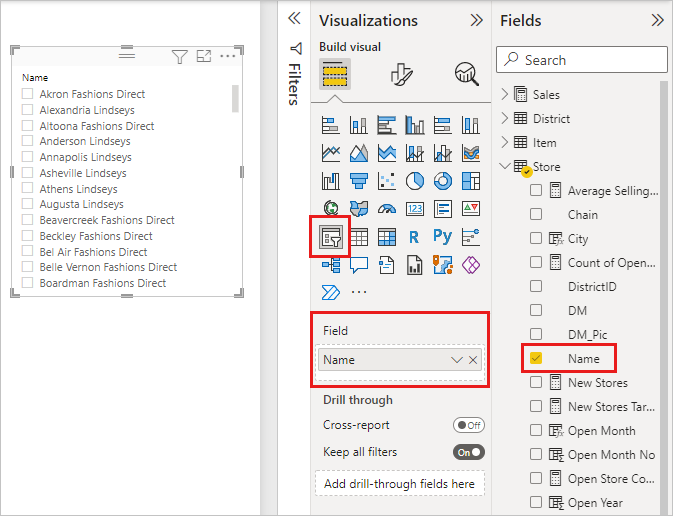Collapse the Fields pane arrows
Screen dimensions: 673x516
tap(657, 20)
